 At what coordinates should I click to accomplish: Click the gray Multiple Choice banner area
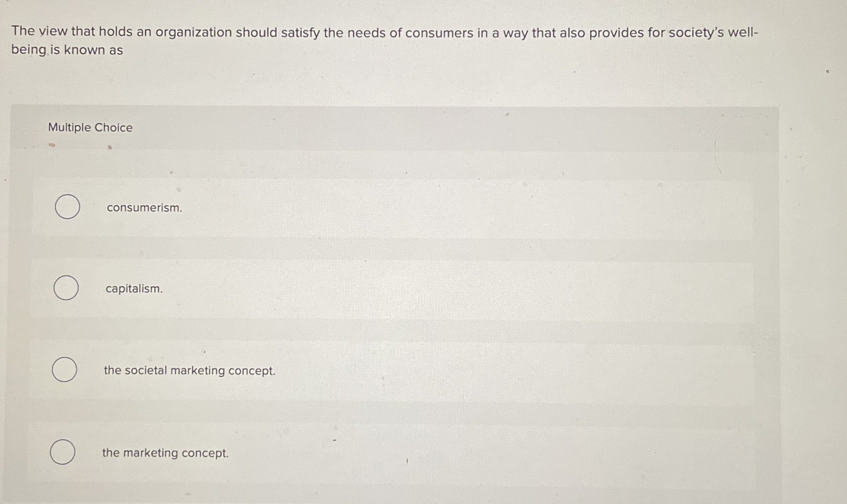(x=341, y=128)
